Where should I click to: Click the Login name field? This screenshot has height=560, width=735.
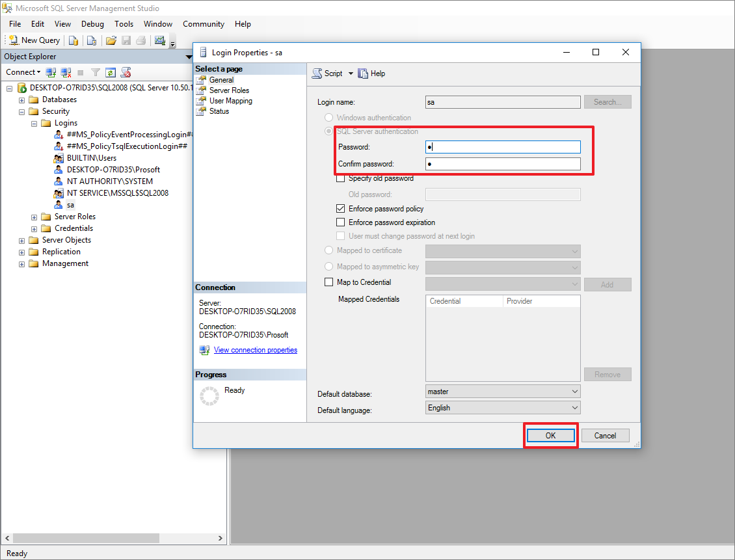[x=503, y=102]
